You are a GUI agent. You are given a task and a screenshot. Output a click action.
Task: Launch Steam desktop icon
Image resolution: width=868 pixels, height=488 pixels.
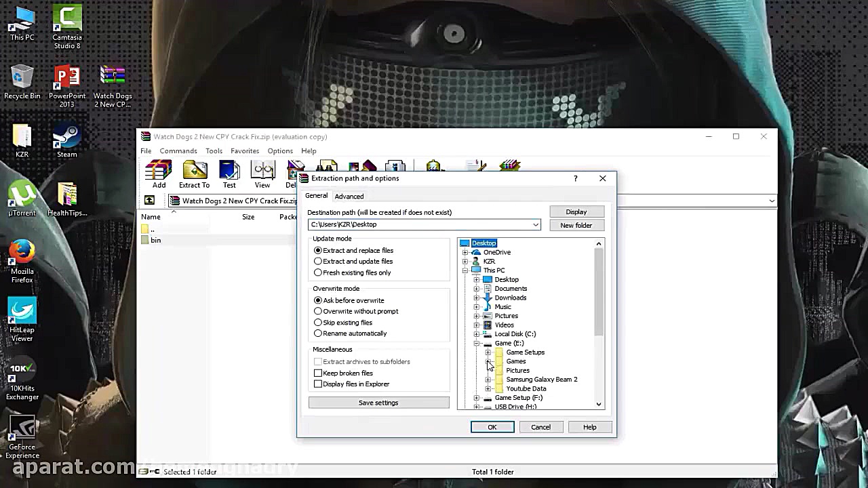(67, 141)
